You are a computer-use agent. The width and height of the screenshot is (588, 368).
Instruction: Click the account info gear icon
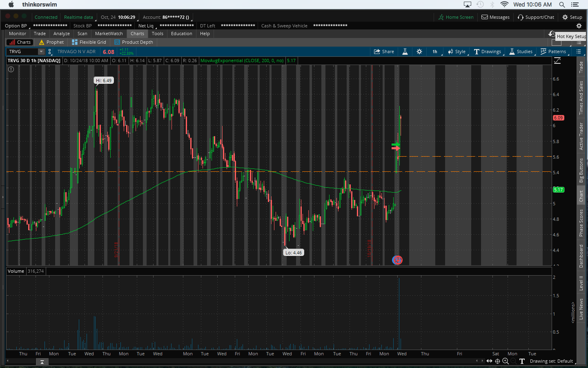point(579,26)
